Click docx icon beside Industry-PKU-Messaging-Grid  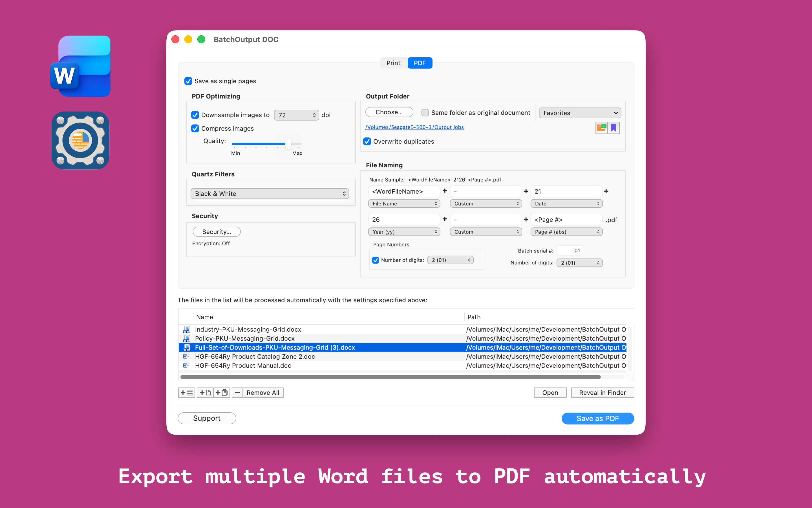click(187, 330)
